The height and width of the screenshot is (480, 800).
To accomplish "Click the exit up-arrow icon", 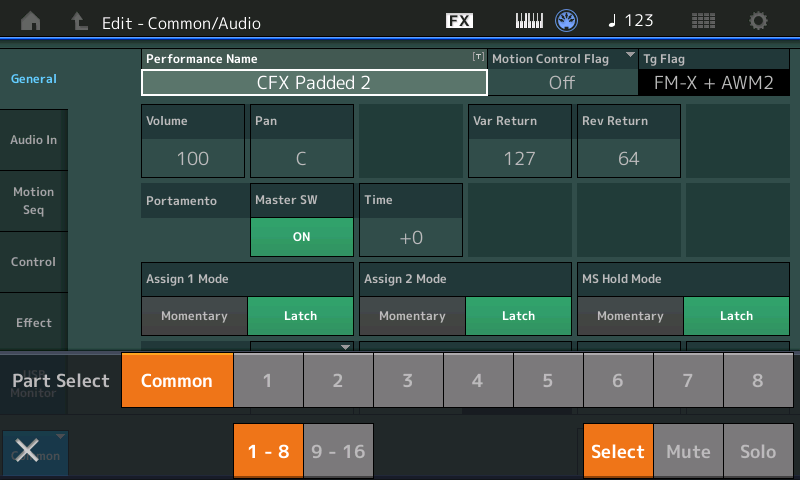I will click(x=79, y=21).
